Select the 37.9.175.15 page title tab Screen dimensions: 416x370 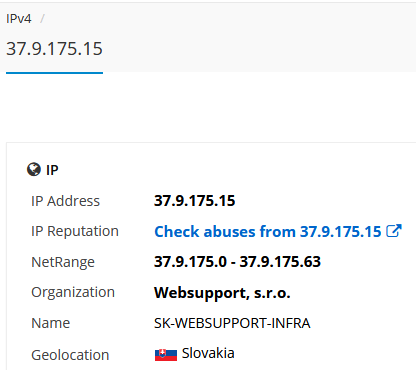[54, 49]
